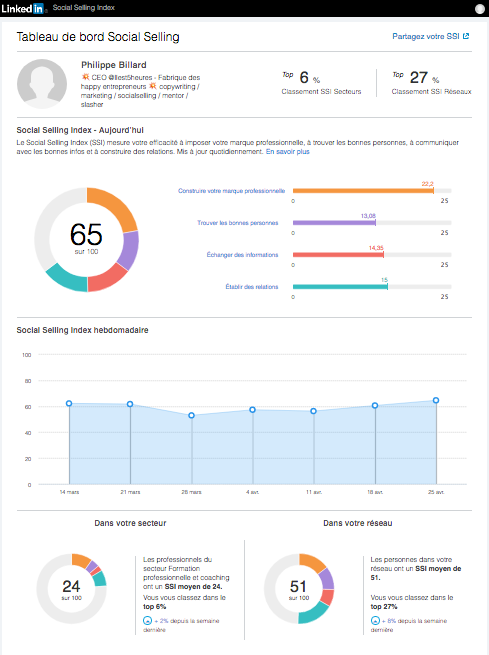489x655 pixels.
Task: Select the 18 avr. data point on chart
Action: pos(375,406)
